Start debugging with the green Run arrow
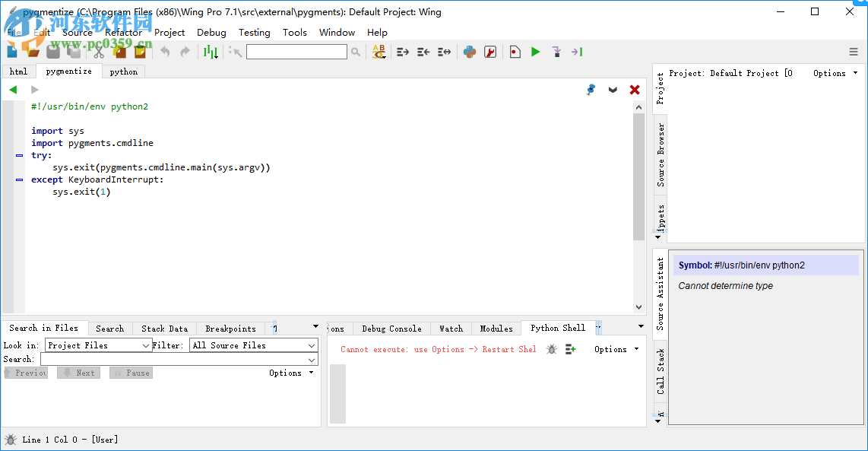Viewport: 868px width, 451px height. (x=535, y=51)
